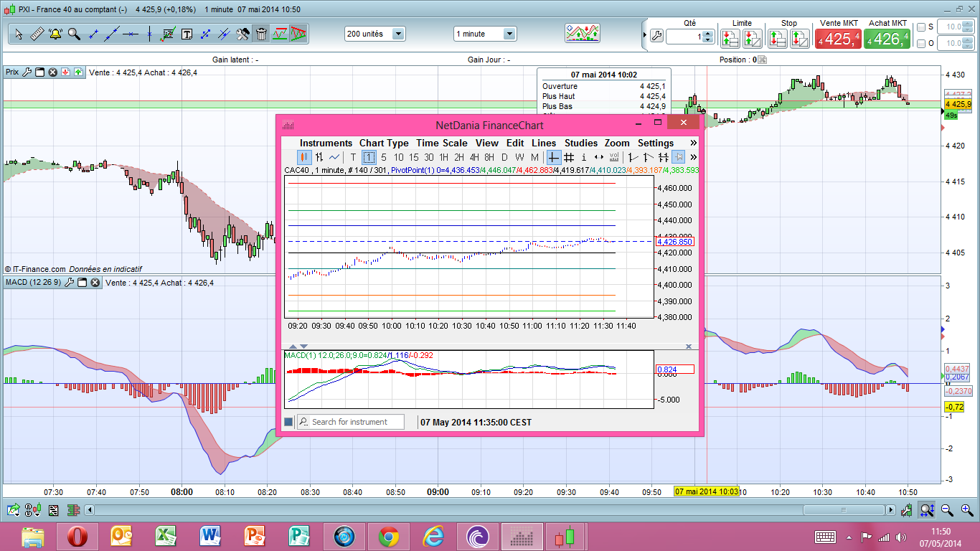Image resolution: width=980 pixels, height=551 pixels.
Task: Click the green Achat MKT buy button
Action: pos(887,39)
